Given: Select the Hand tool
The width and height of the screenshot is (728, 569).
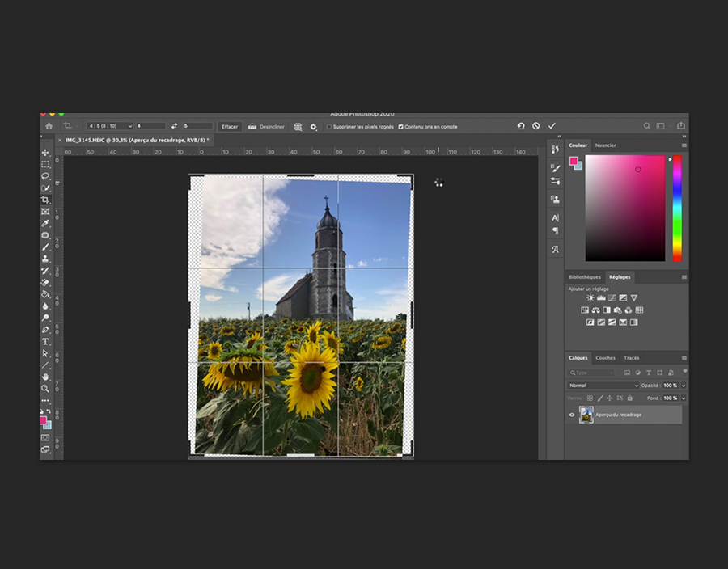Looking at the screenshot, I should [45, 377].
